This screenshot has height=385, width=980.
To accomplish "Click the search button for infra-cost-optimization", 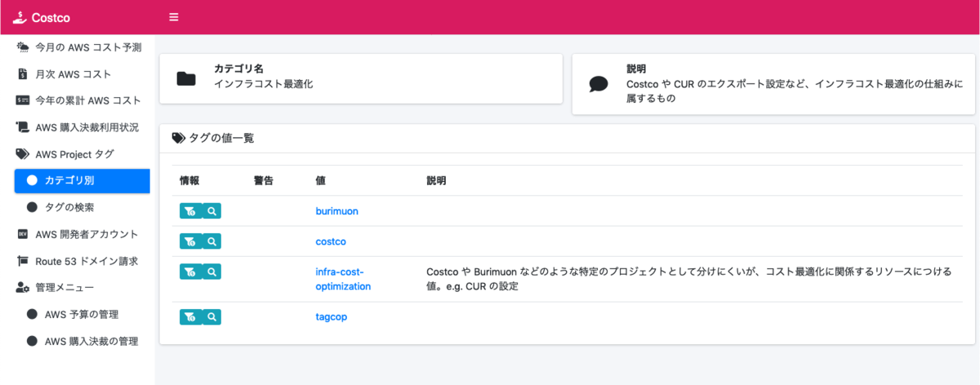I will (212, 272).
